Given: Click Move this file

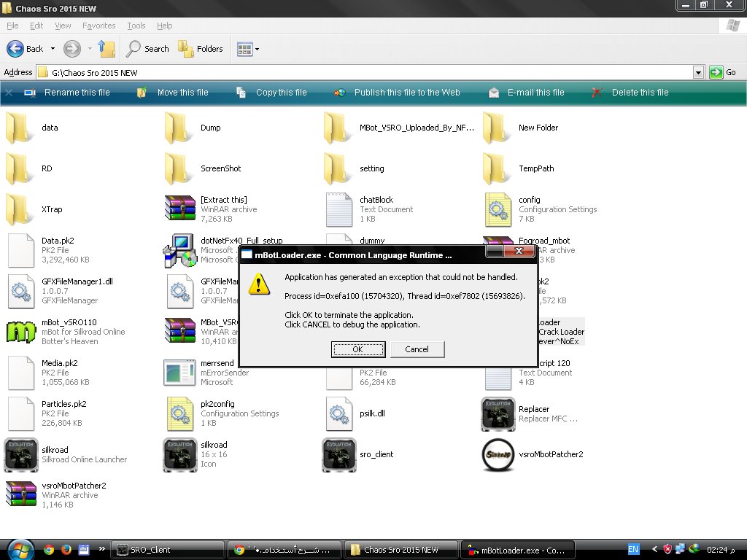Looking at the screenshot, I should pos(172,93).
